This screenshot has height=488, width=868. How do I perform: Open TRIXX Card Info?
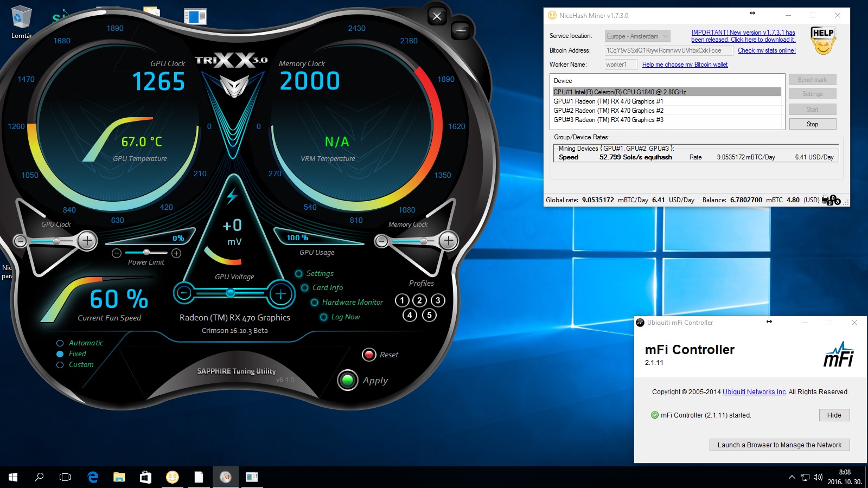(x=322, y=288)
